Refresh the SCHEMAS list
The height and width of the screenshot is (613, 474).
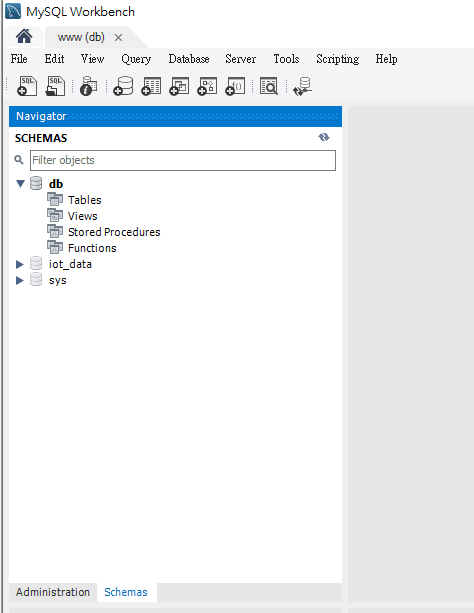pos(324,137)
